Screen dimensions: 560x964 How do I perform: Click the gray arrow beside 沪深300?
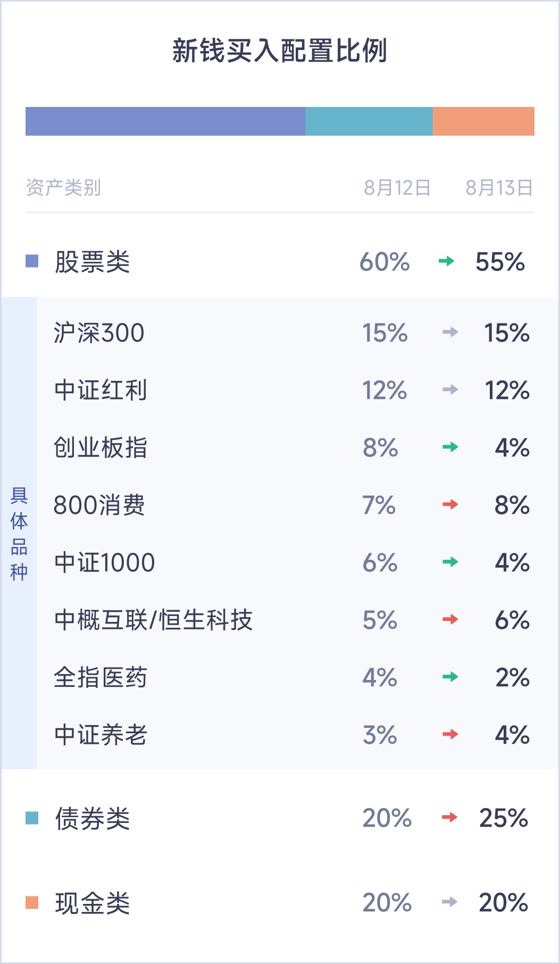pos(450,333)
